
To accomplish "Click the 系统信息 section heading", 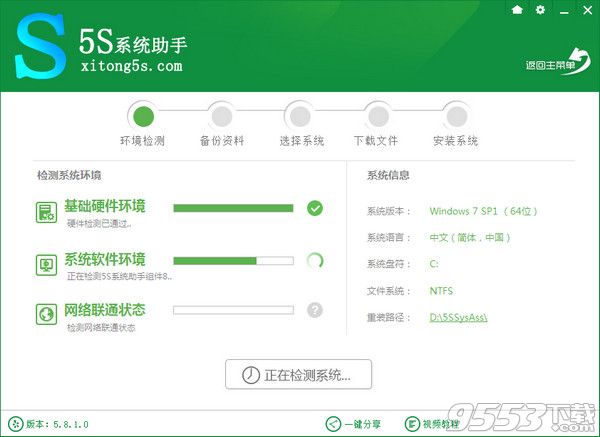I will tap(388, 175).
